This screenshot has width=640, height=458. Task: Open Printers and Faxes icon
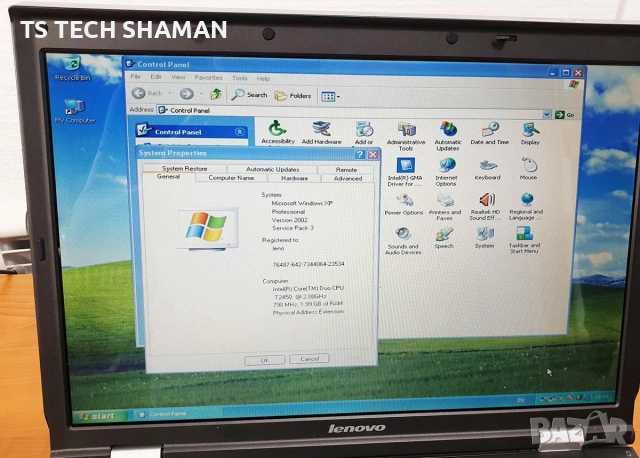point(444,207)
